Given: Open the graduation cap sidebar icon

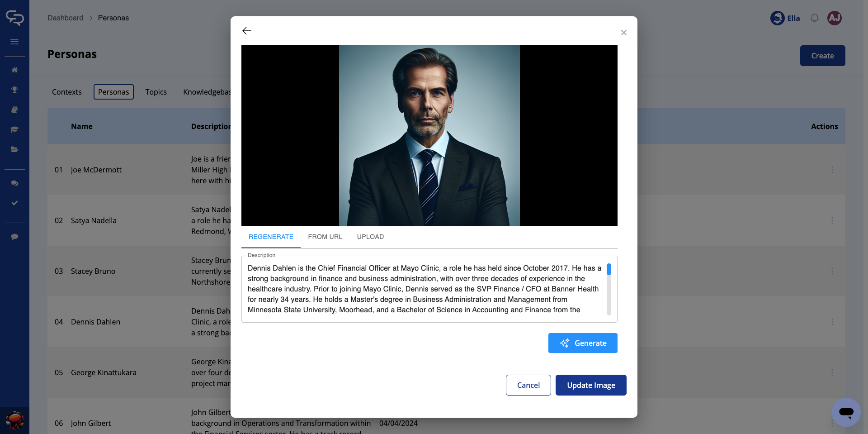Looking at the screenshot, I should (x=14, y=129).
